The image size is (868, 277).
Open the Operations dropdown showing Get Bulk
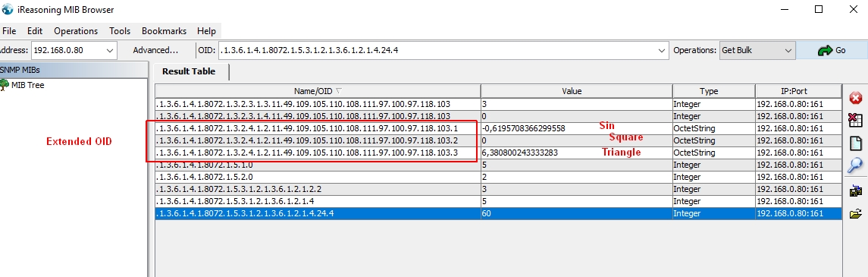(757, 50)
